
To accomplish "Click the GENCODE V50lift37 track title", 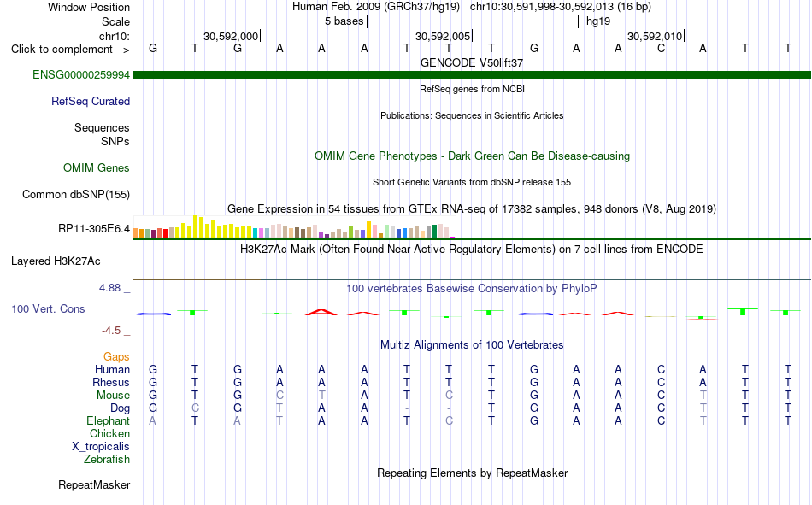I will 472,62.
